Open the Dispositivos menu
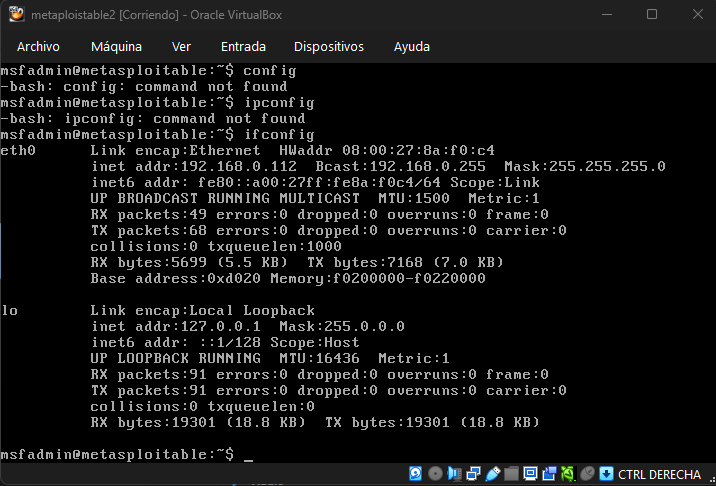716x486 pixels. pyautogui.click(x=328, y=47)
